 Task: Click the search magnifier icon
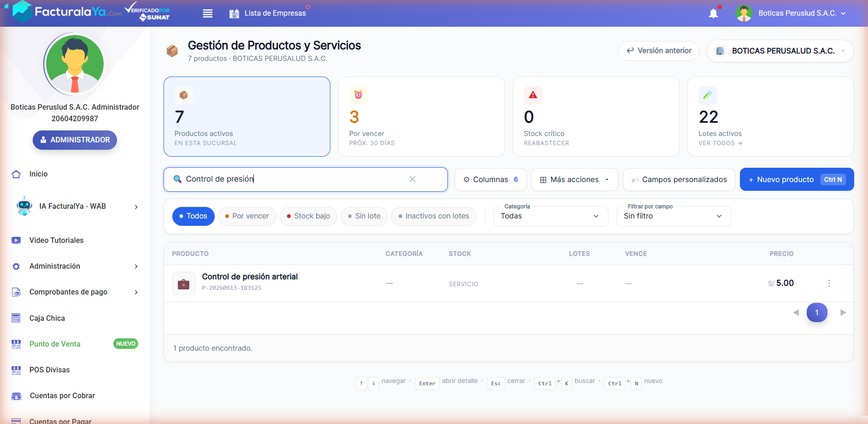[177, 179]
